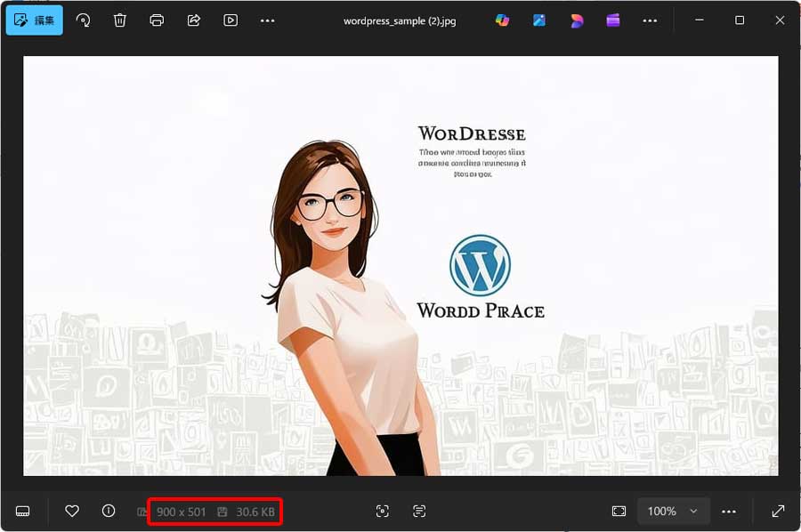Click the wordpress_sample (2).jpg file name
The width and height of the screenshot is (801, 532).
tap(400, 20)
